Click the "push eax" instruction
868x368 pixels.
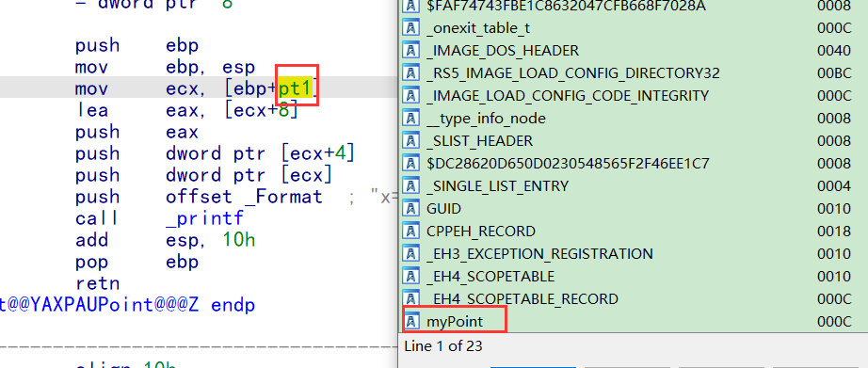tap(137, 132)
